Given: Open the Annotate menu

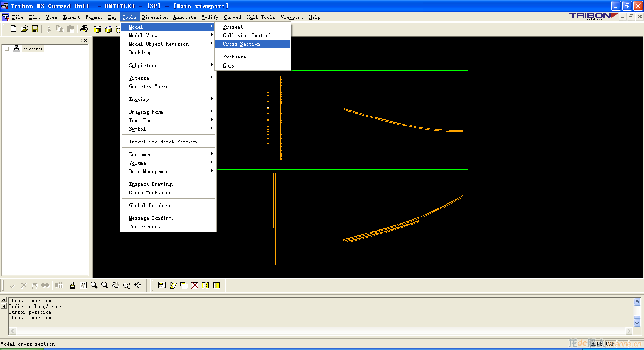Looking at the screenshot, I should click(x=184, y=17).
